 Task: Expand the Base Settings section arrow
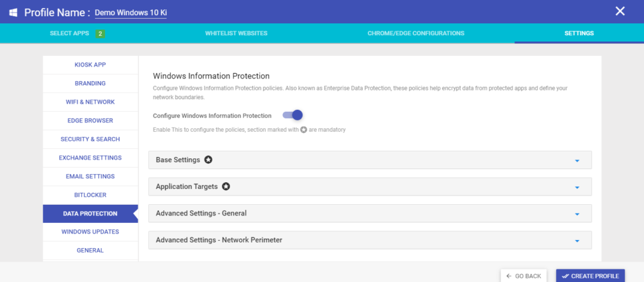577,161
